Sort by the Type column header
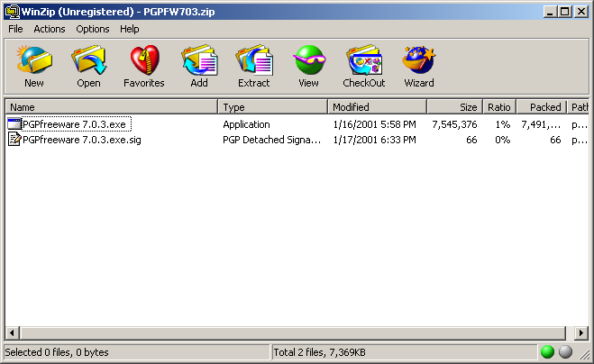The image size is (594, 364). (273, 107)
